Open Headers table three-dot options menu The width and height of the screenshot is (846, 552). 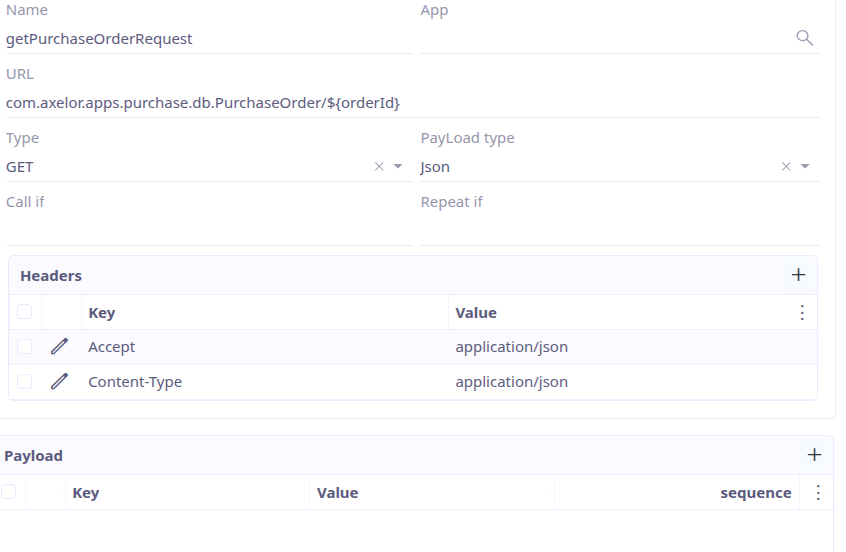pos(801,313)
